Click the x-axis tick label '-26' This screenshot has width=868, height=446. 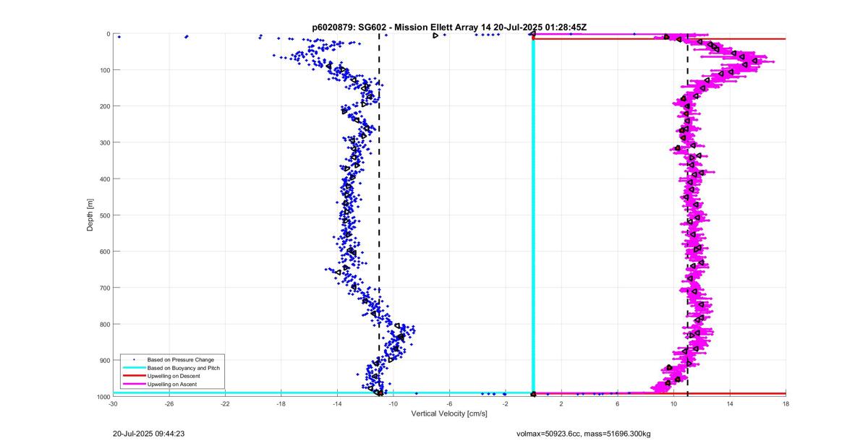[169, 403]
